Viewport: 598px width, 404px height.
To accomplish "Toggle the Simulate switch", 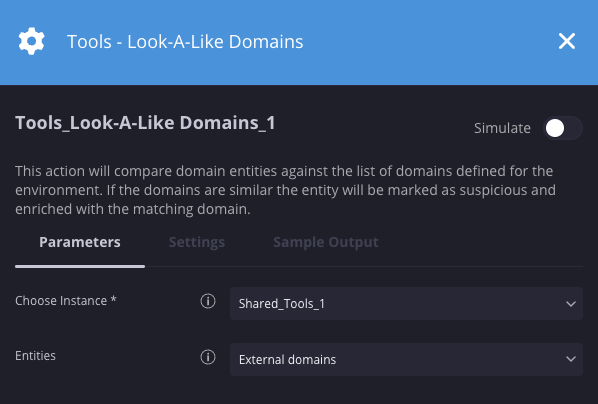I will point(563,128).
